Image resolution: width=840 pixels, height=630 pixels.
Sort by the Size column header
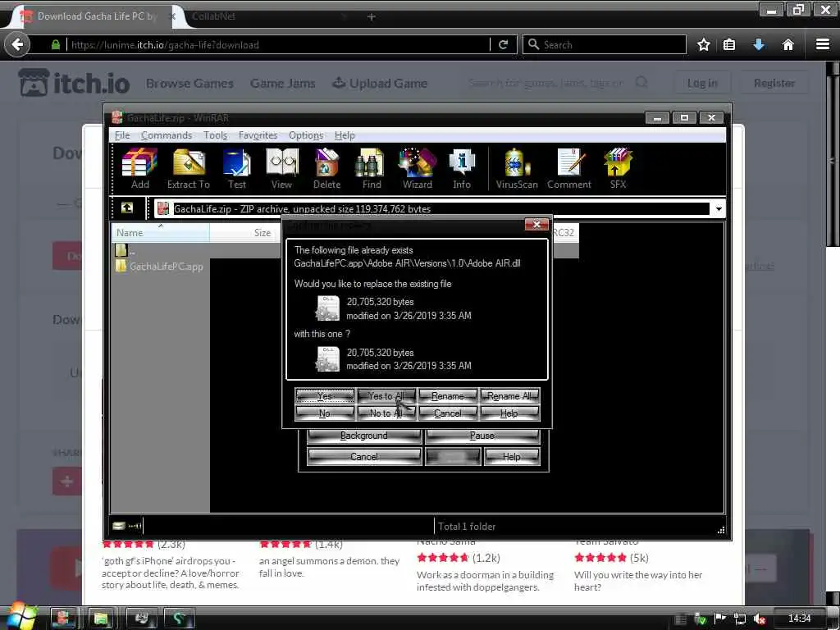(244, 232)
